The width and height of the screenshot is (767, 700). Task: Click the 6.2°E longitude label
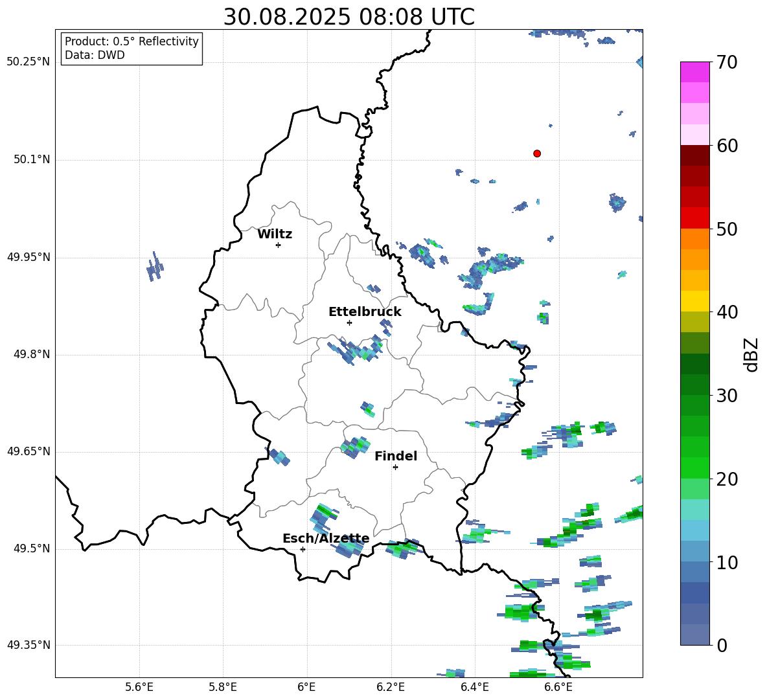pos(391,687)
